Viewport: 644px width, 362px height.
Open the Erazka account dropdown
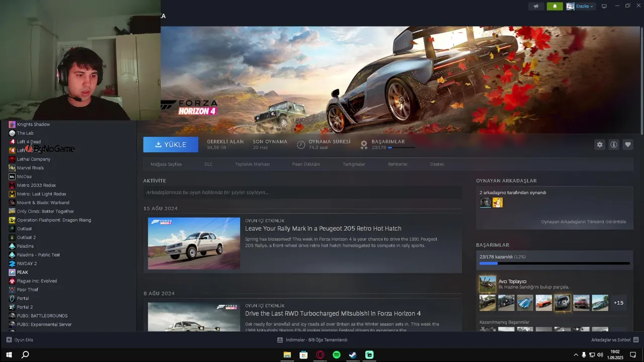coord(580,6)
